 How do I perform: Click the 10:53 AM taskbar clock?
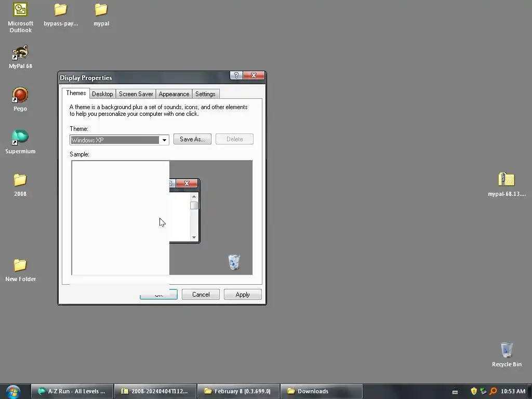click(513, 391)
